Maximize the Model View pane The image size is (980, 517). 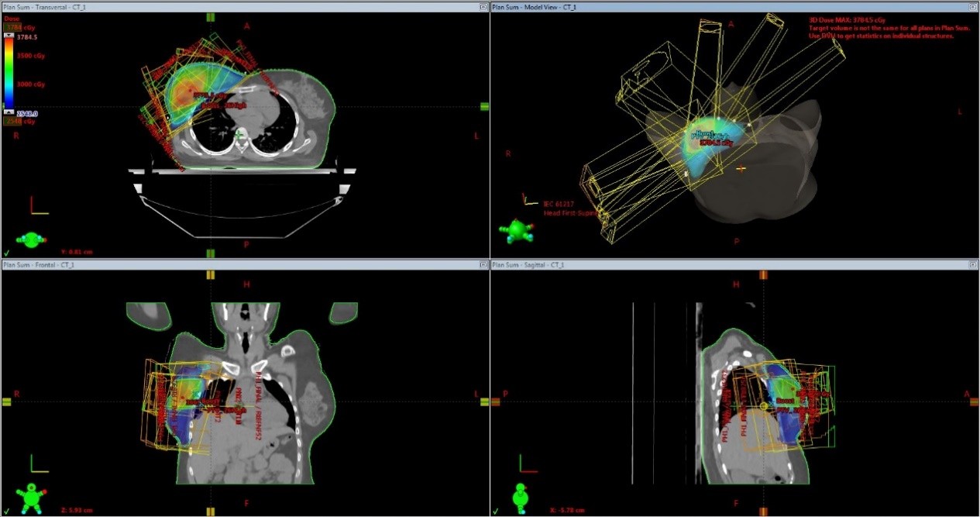point(974,6)
